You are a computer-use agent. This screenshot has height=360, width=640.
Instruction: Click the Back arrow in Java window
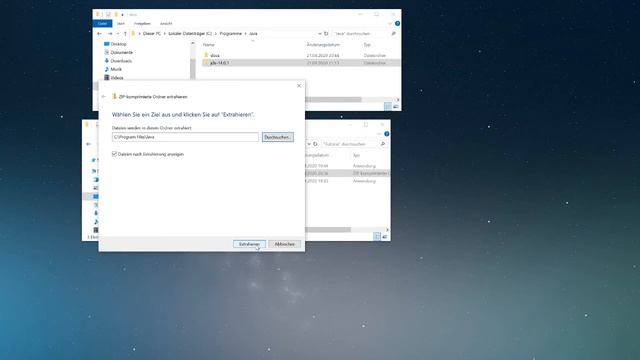pos(100,33)
